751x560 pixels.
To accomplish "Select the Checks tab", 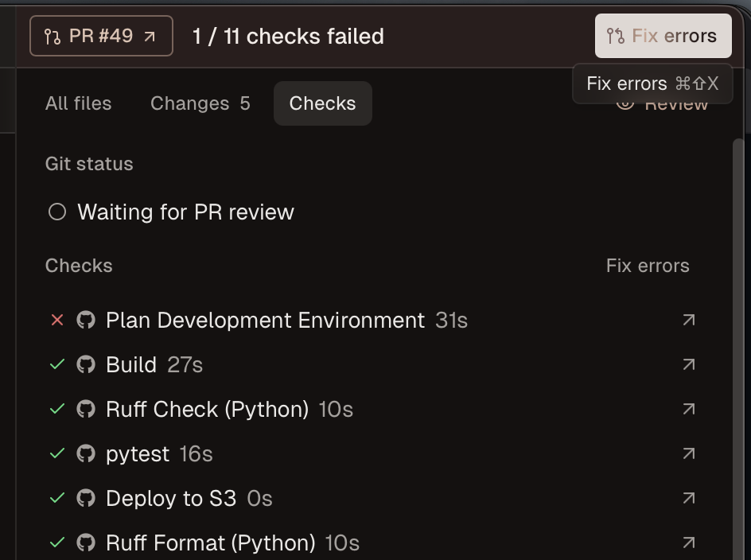I will tap(322, 103).
